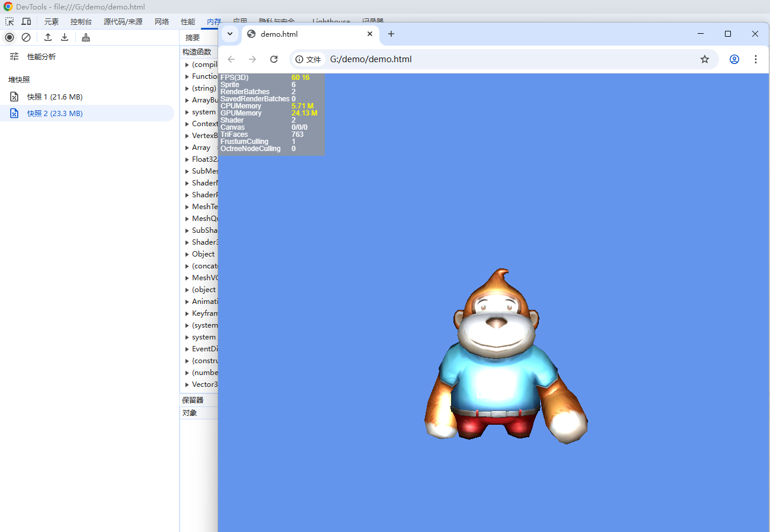The image size is (770, 532).
Task: Expand the Keyfram constructor row
Action: coord(187,313)
